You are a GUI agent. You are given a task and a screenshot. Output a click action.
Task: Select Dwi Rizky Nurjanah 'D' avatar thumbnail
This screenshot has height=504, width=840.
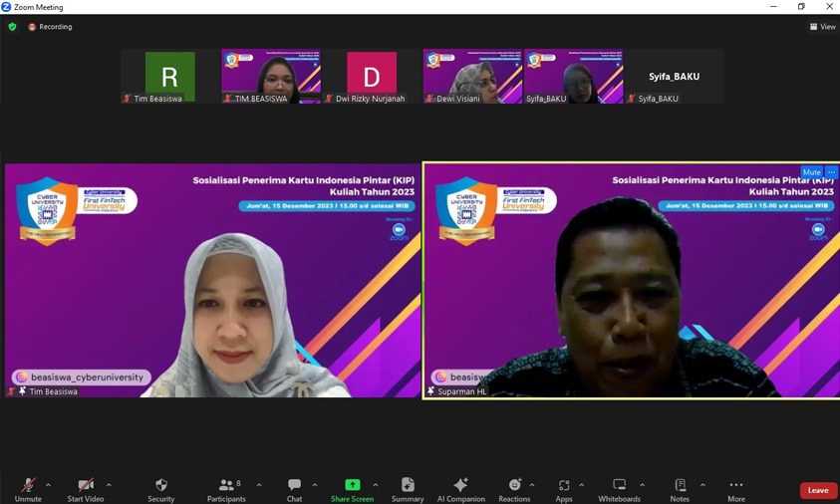372,76
